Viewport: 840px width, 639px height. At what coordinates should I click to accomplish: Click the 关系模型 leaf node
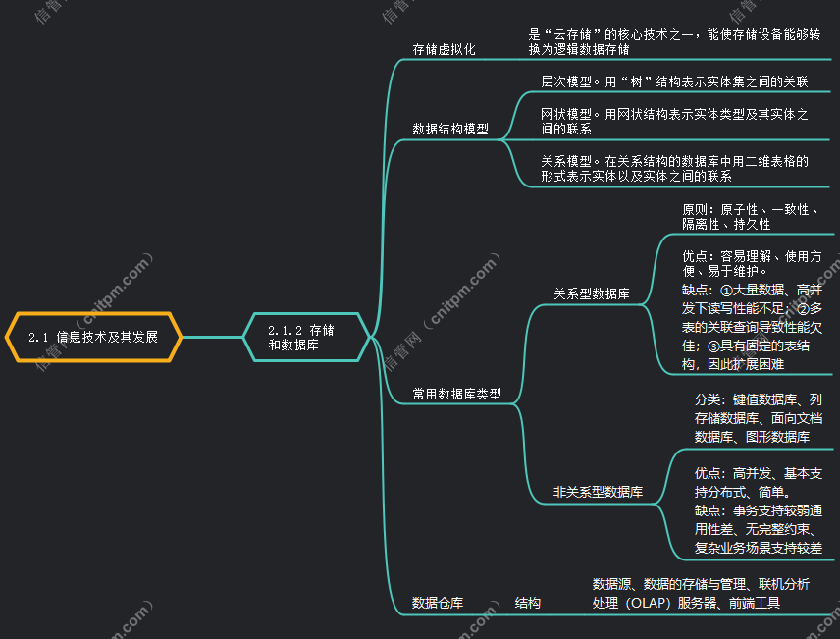click(x=674, y=169)
